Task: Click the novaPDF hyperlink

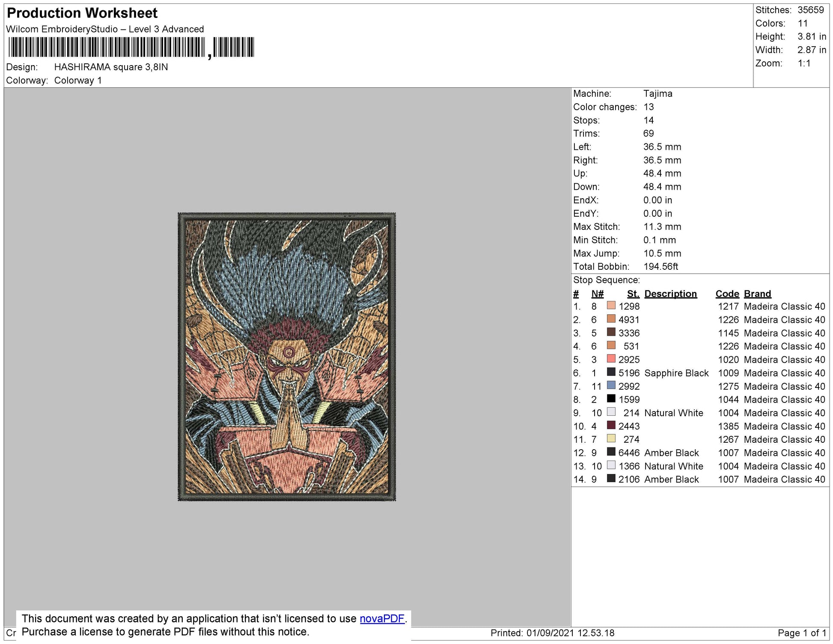Action: 381,618
